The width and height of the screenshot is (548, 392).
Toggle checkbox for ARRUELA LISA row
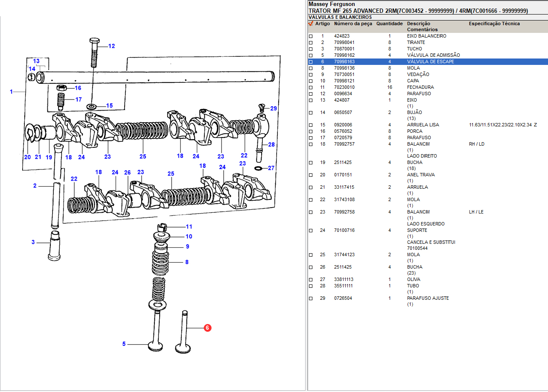coord(311,125)
